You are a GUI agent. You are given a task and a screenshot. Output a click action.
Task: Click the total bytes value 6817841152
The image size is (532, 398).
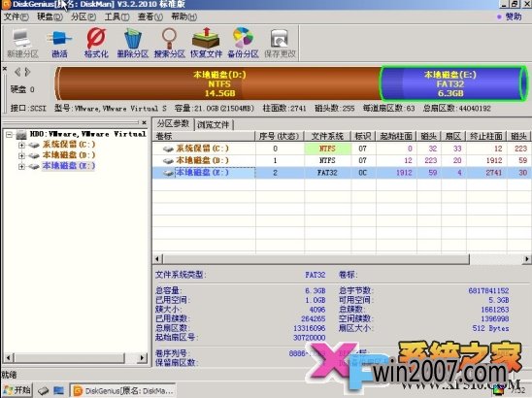(x=488, y=291)
